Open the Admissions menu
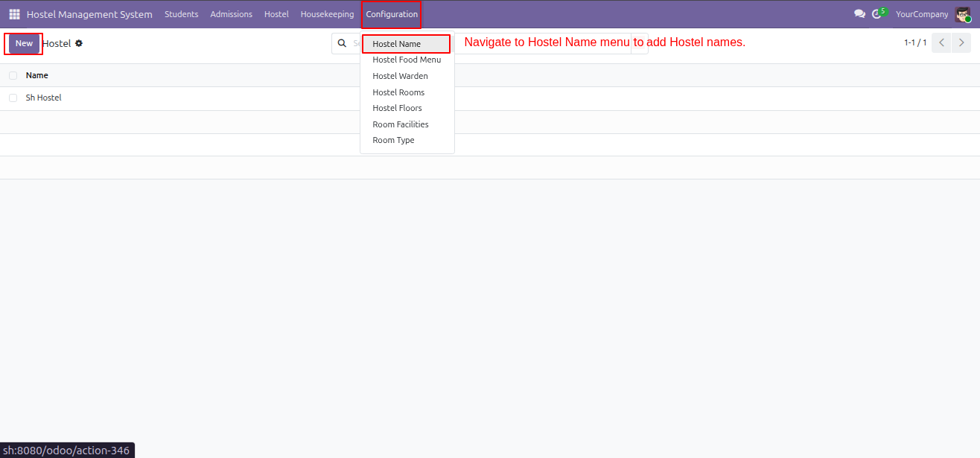Screen dimensions: 980x458 click(x=231, y=14)
